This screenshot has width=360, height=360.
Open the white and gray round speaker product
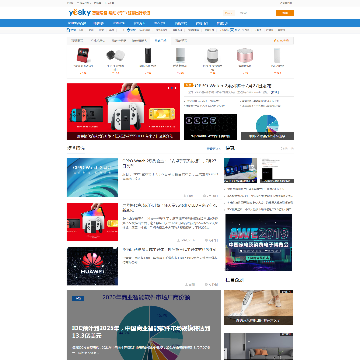[212, 55]
